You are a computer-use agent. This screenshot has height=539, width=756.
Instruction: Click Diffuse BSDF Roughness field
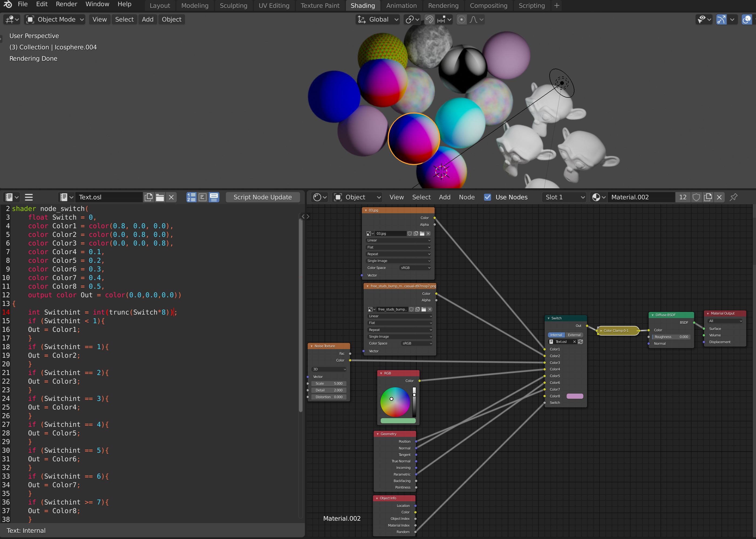point(671,337)
